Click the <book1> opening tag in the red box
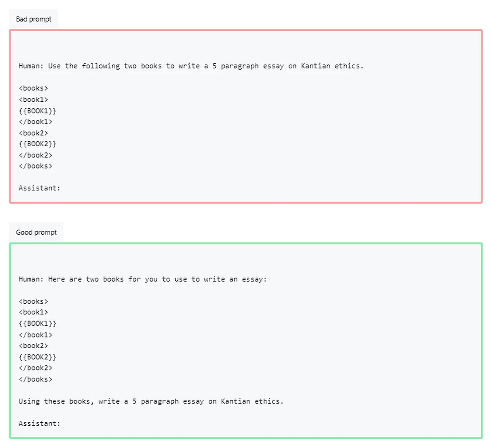The image size is (491, 448). [33, 99]
